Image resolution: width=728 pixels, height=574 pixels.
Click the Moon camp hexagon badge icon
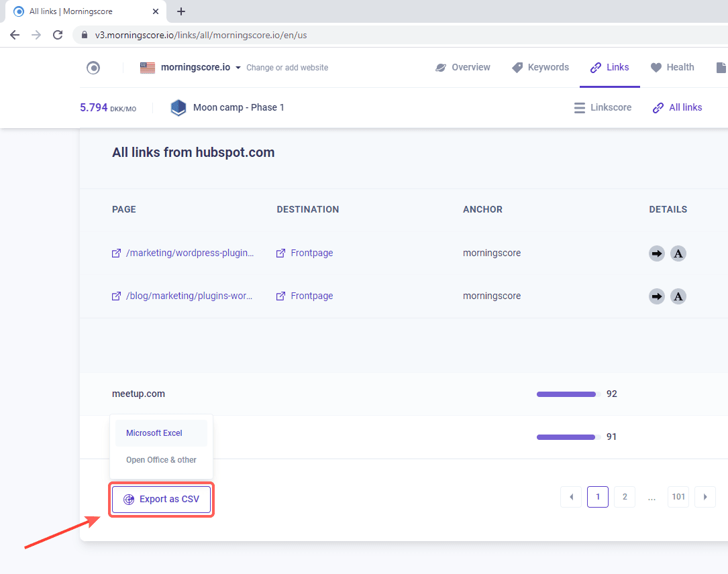click(x=178, y=107)
